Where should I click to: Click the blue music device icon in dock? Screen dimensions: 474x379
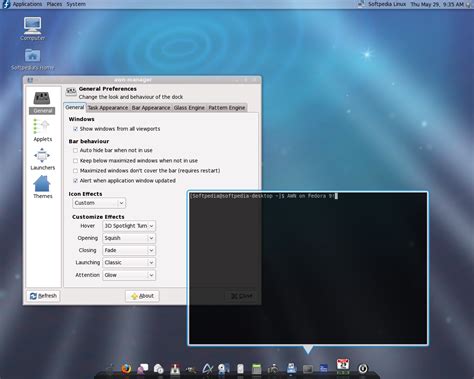(x=291, y=368)
